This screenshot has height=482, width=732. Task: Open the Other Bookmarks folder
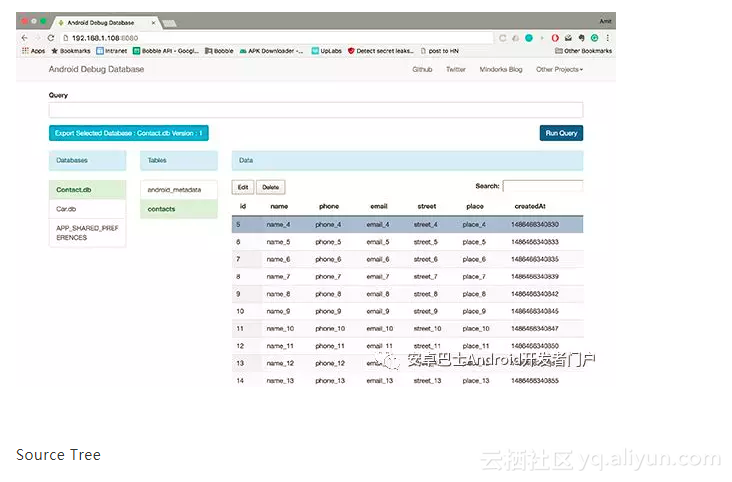[x=584, y=51]
